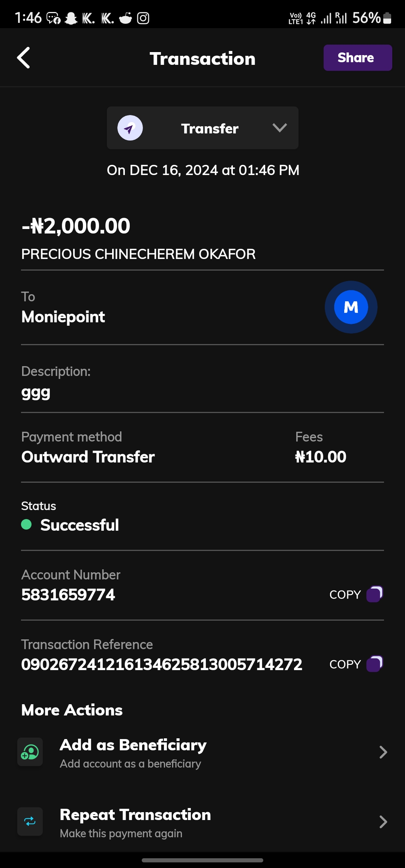
Task: Tap the green Successful status indicator dot
Action: [x=26, y=524]
